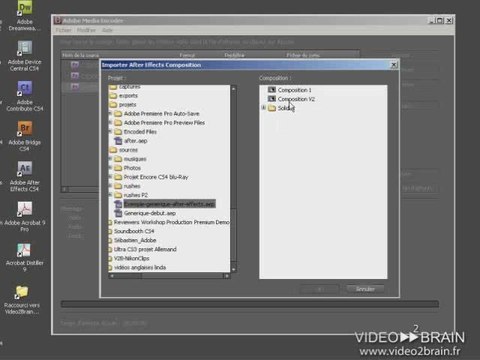The width and height of the screenshot is (480, 360).
Task: Select the Generique-debut.aep file
Action: pyautogui.click(x=150, y=213)
